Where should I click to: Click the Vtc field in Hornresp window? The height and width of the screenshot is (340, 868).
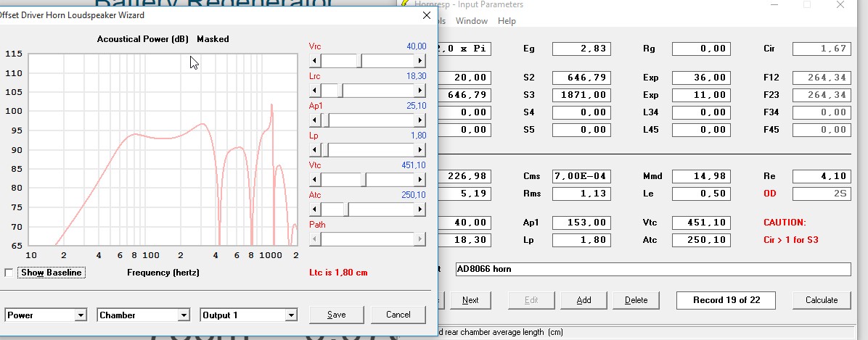[x=701, y=223]
